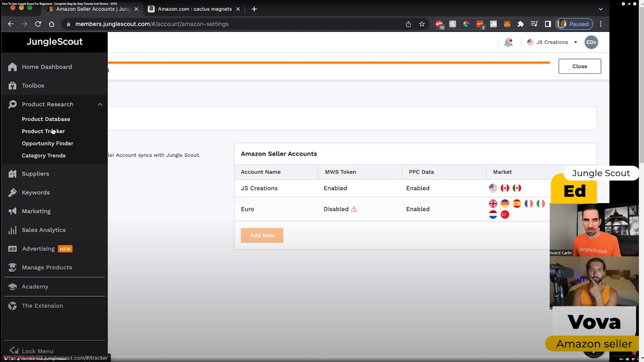Click the Product Research magnifier icon
Screen dimensions: 644x362
pyautogui.click(x=12, y=104)
